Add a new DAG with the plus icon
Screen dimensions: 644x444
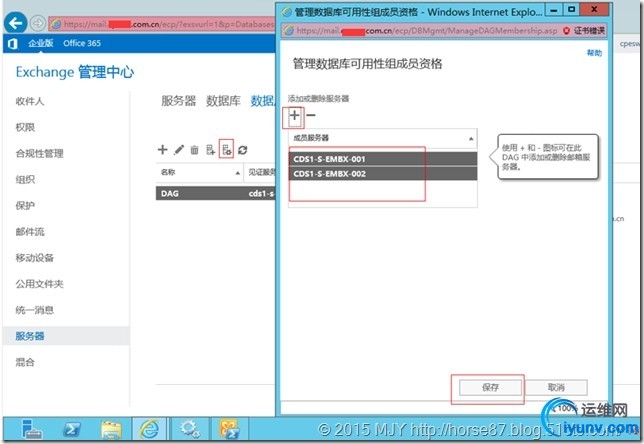[x=163, y=150]
